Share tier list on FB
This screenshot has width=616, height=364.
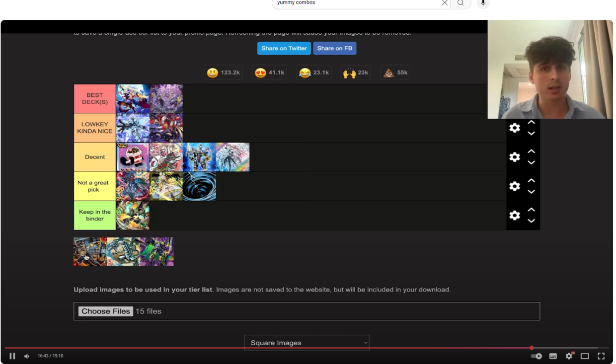click(335, 48)
